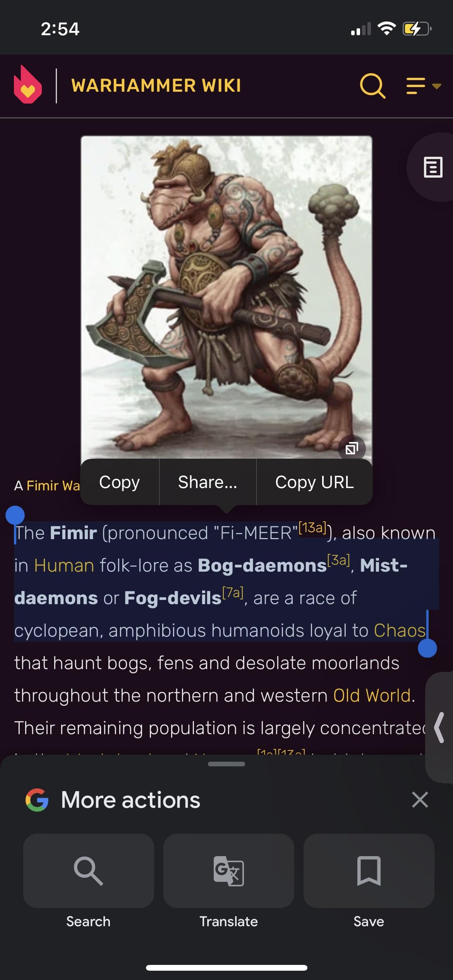
Task: Open the Human link
Action: click(x=64, y=565)
